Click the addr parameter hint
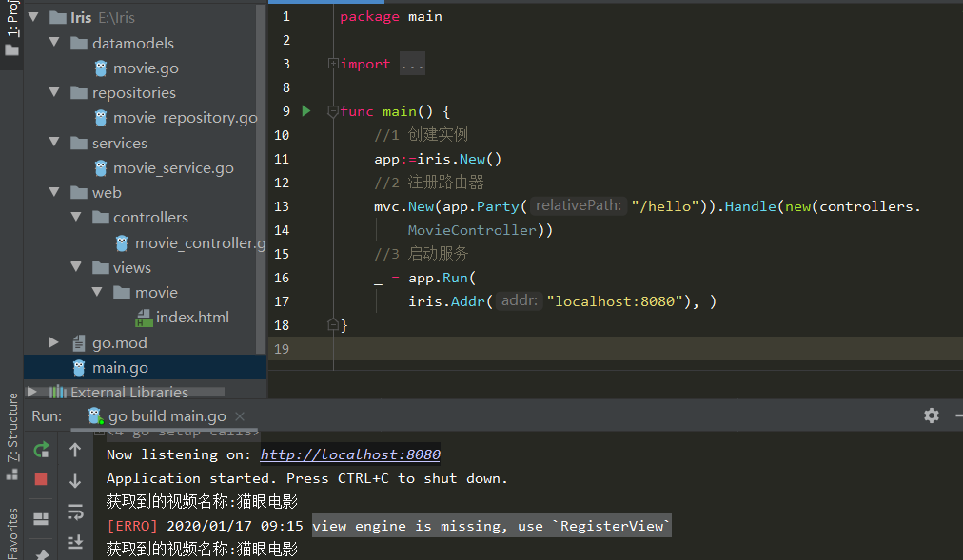Screen dimensions: 963x560 tap(520, 300)
